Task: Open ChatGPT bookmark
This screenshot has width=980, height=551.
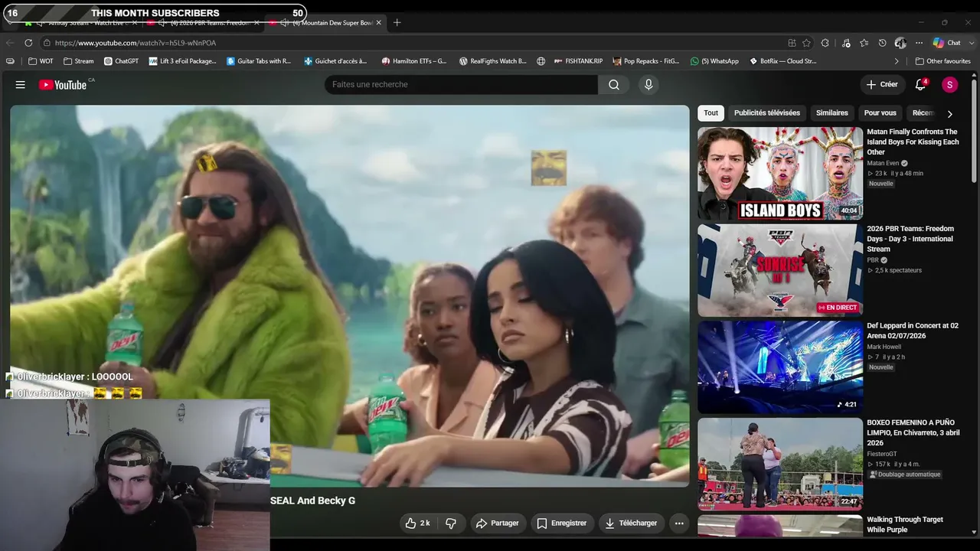Action: (x=121, y=61)
